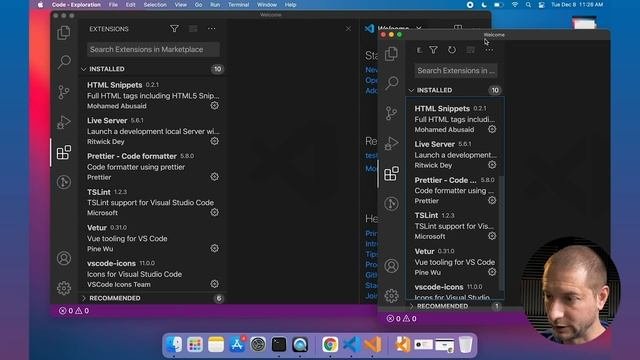Click errors and warnings status in front window
The image size is (640, 360).
tap(402, 318)
